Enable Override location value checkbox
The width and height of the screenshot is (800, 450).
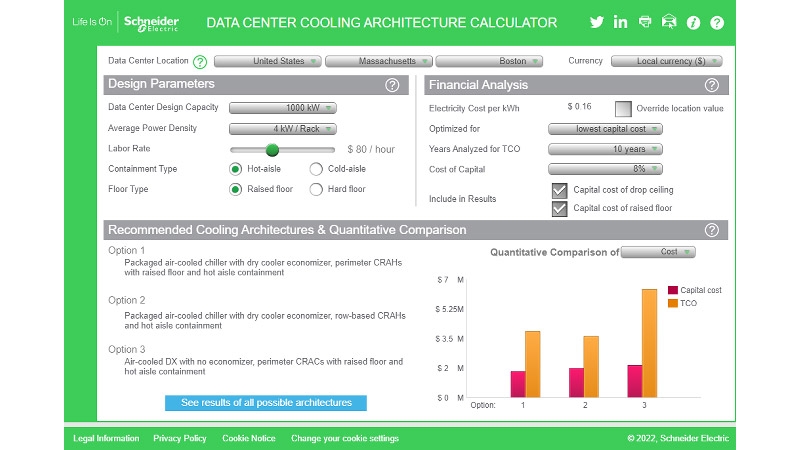coord(623,108)
